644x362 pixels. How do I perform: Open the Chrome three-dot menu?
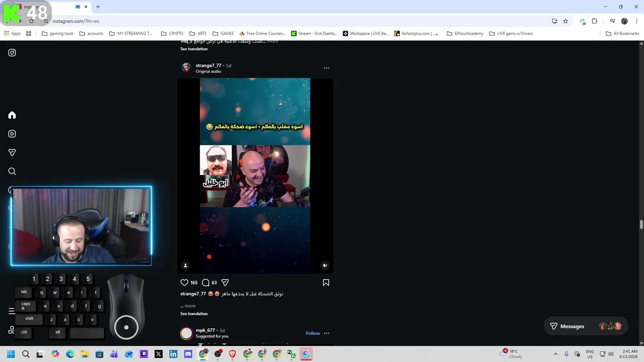coord(636,21)
